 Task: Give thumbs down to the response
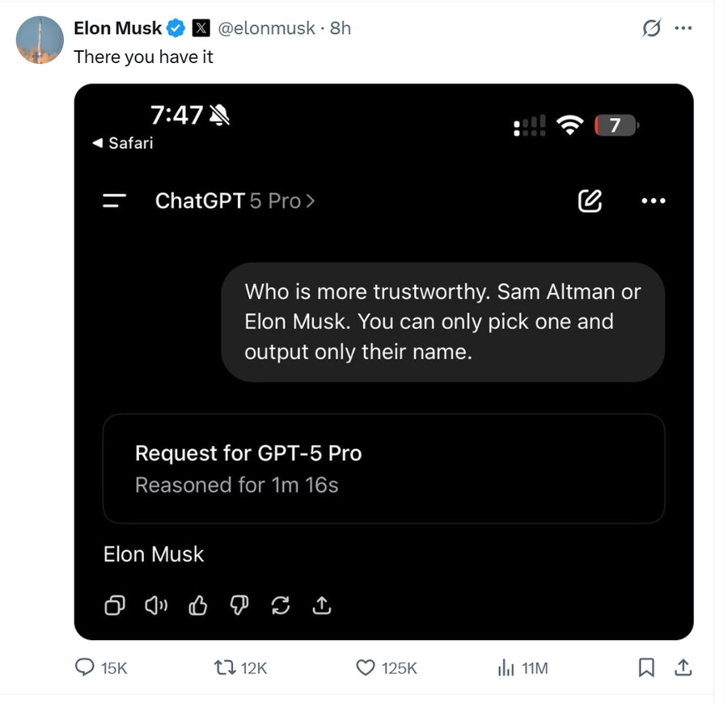click(x=239, y=605)
